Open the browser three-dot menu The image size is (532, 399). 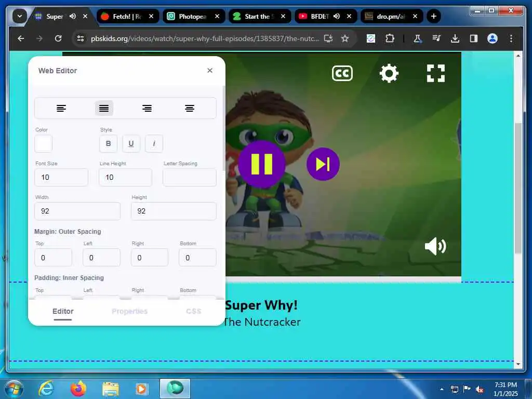(x=511, y=38)
